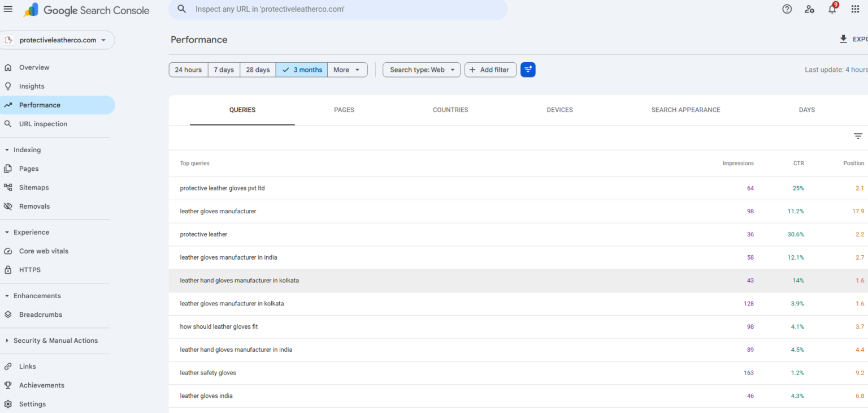Switch to the Countries tab
The image size is (868, 413).
(450, 110)
